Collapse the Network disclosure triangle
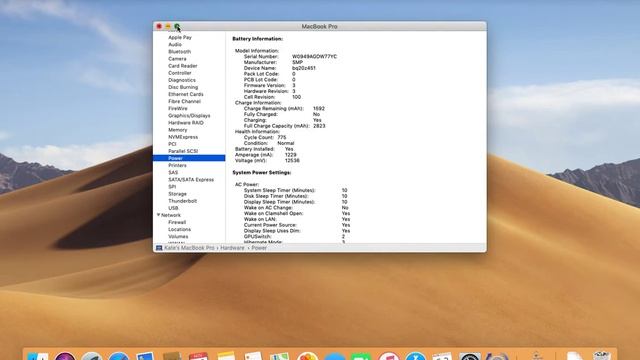Image resolution: width=640 pixels, height=360 pixels. pos(158,215)
